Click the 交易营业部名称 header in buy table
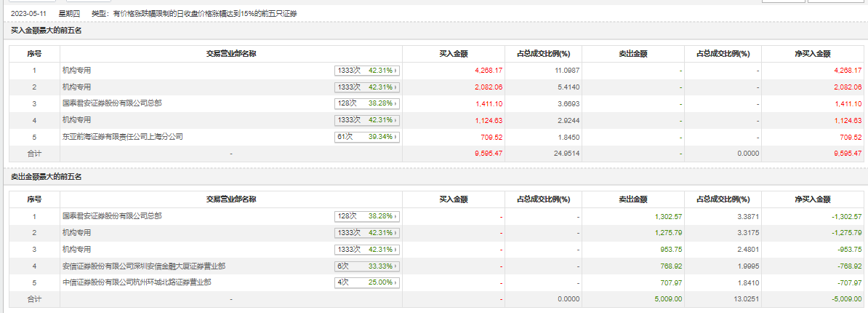 (230, 54)
